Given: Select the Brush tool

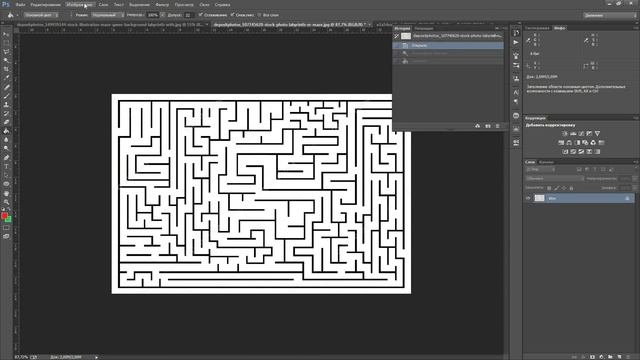Looking at the screenshot, I should [6, 96].
